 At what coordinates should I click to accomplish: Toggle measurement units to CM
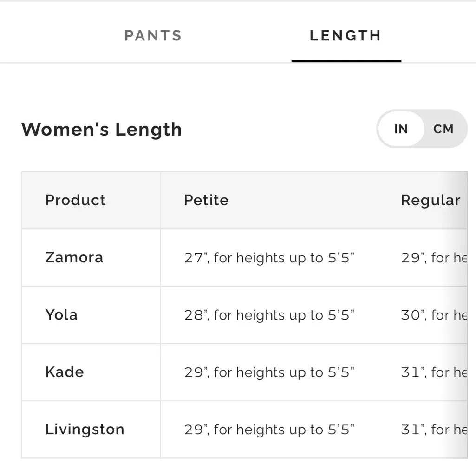pyautogui.click(x=443, y=129)
